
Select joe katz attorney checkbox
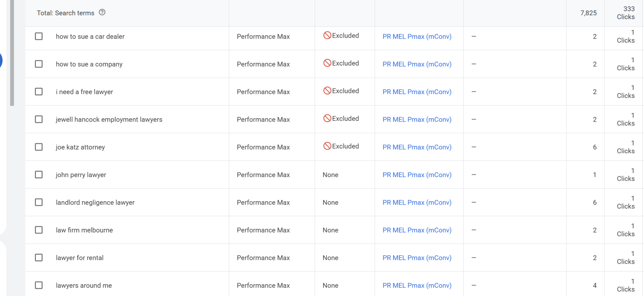(x=39, y=147)
